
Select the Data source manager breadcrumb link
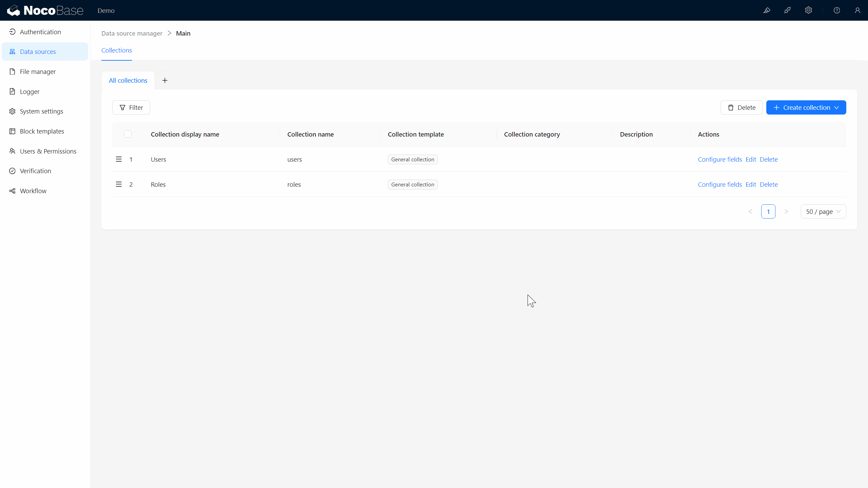131,33
